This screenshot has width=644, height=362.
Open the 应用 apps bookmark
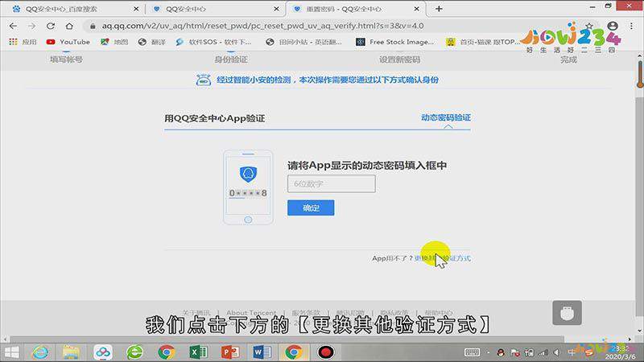pos(23,42)
